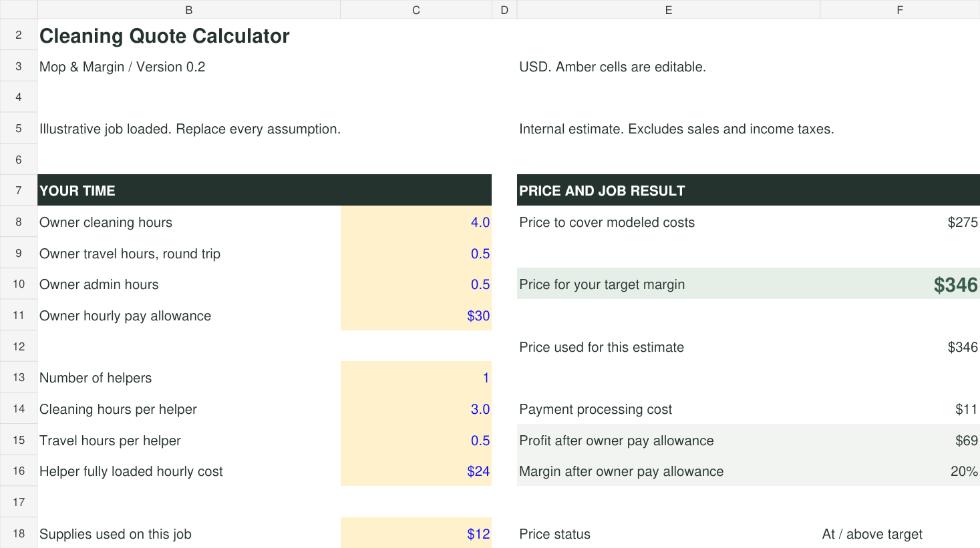Select column F header

[900, 9]
